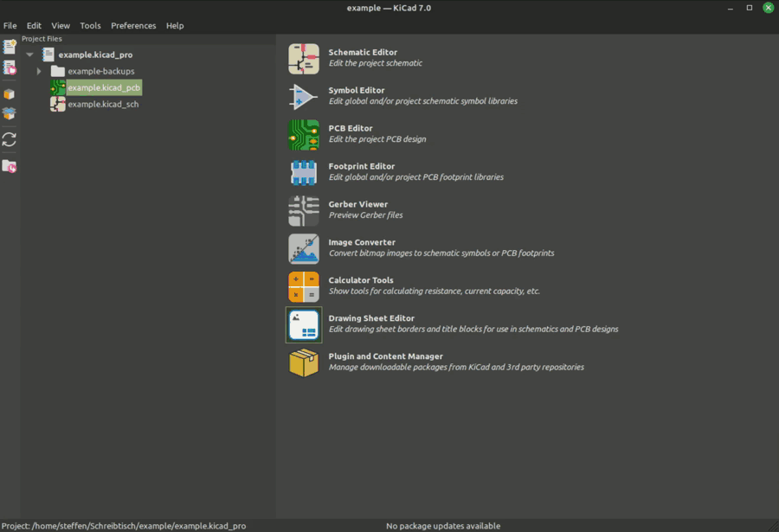
Task: Open the Drawing Sheet Editor icon
Action: point(304,325)
